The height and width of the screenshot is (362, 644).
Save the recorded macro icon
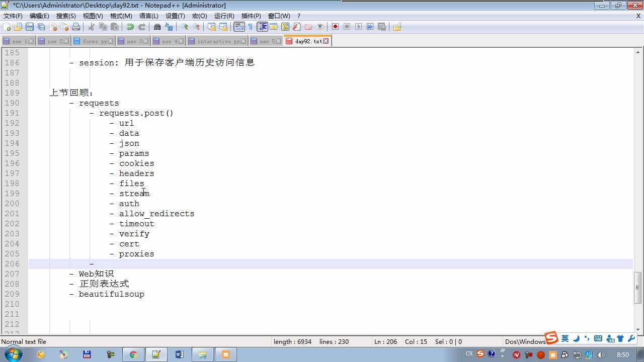click(x=382, y=27)
